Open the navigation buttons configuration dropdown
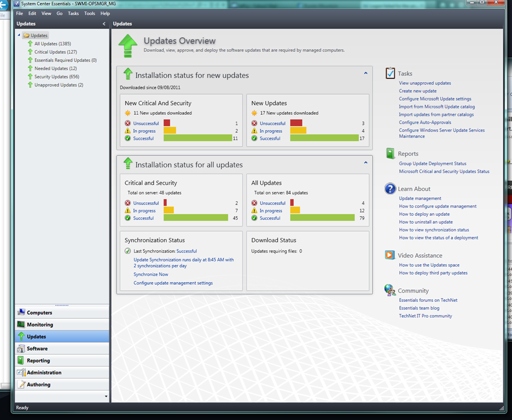 click(106, 396)
